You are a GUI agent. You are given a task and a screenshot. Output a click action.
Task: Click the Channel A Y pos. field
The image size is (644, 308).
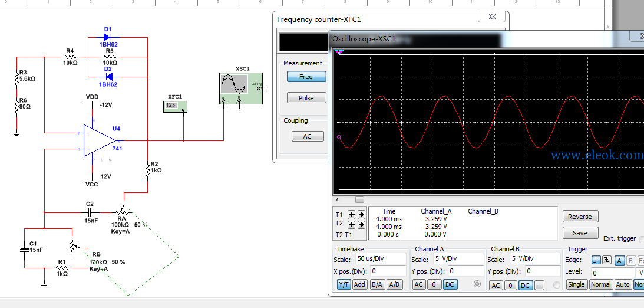coord(465,271)
